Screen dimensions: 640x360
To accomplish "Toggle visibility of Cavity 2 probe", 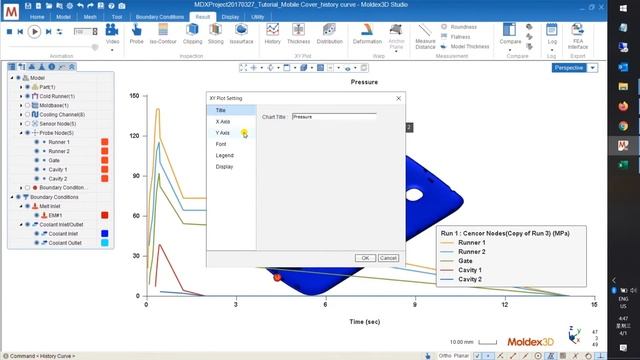I will pyautogui.click(x=37, y=179).
